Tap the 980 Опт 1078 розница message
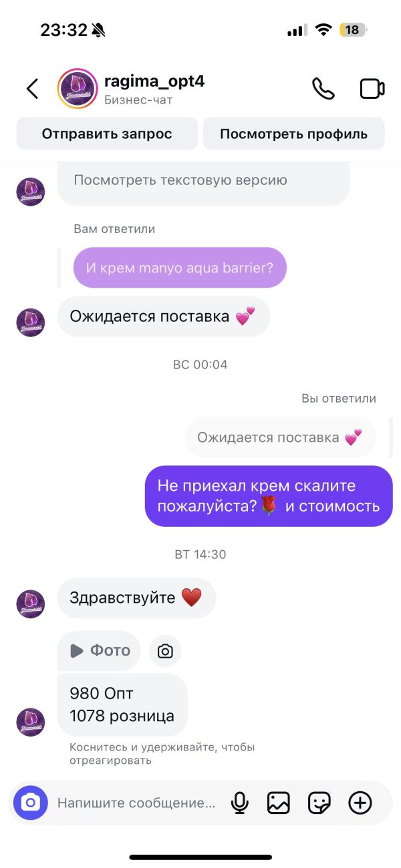This screenshot has width=401, height=868. click(122, 705)
